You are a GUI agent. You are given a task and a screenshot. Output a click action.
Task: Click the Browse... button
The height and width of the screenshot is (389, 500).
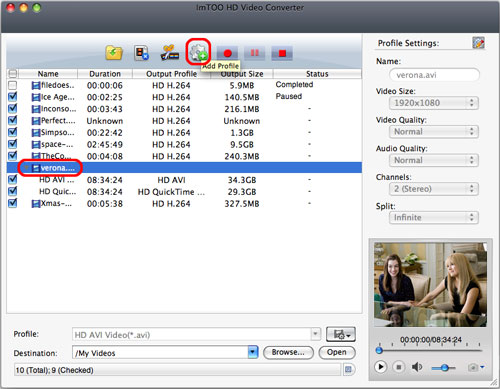(x=288, y=352)
